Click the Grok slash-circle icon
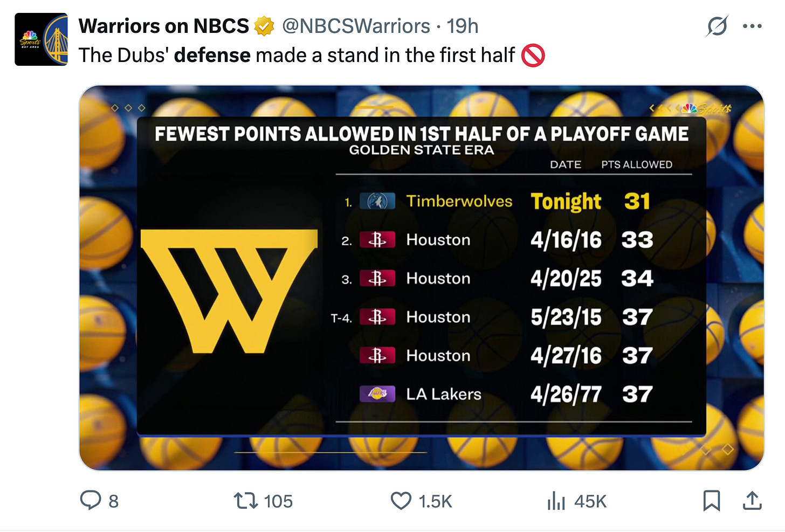Viewport: 785px width, 532px height. [x=717, y=26]
